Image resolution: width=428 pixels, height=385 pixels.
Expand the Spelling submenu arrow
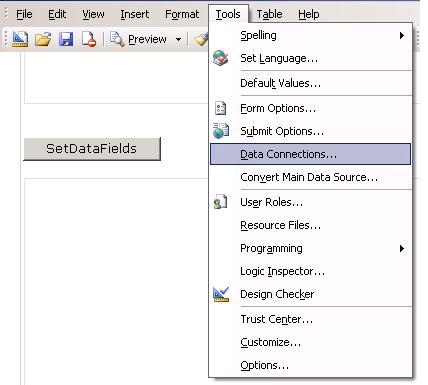coord(402,35)
